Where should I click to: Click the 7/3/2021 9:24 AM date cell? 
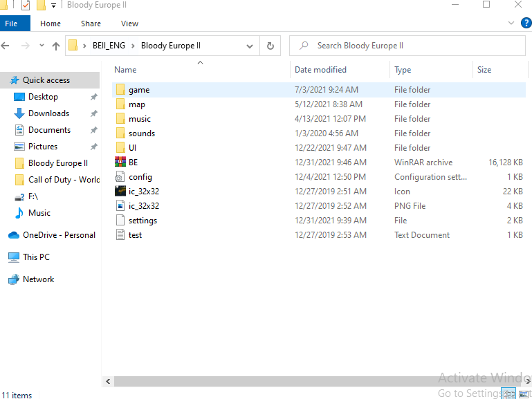(327, 90)
